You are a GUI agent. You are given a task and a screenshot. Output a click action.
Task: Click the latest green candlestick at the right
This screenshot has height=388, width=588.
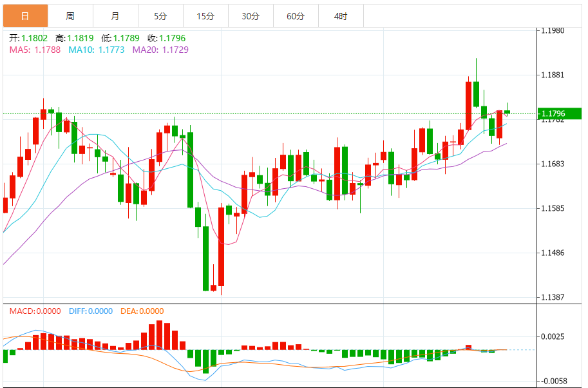[x=507, y=112]
